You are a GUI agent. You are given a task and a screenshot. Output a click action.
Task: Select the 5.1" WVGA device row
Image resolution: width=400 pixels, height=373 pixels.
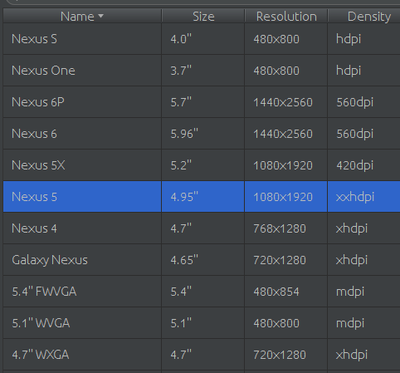point(202,323)
